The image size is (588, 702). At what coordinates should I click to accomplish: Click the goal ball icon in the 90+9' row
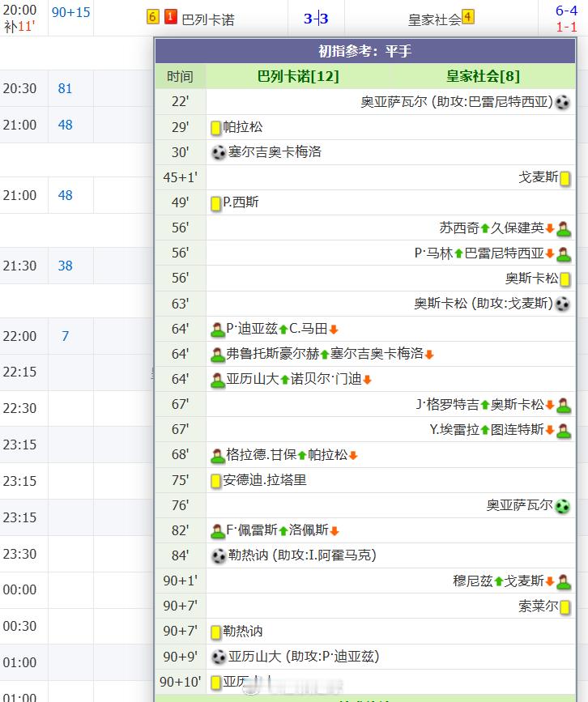pos(219,657)
